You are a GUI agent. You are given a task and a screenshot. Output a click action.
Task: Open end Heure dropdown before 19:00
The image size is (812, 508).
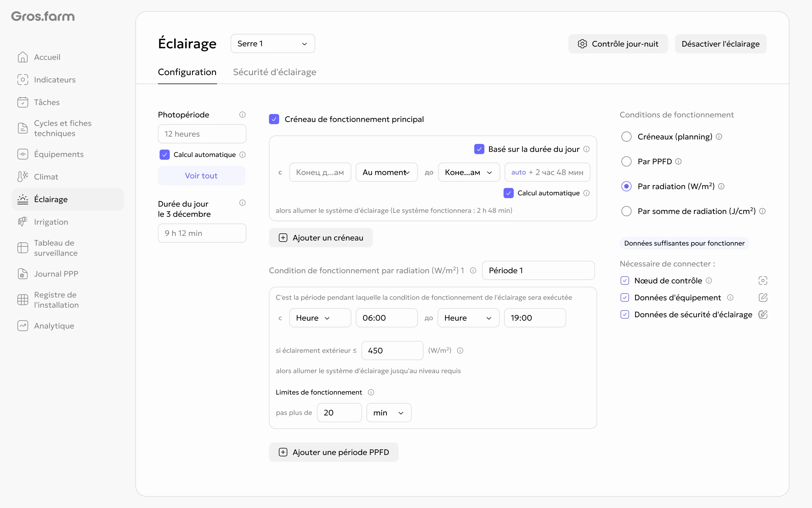(x=468, y=318)
